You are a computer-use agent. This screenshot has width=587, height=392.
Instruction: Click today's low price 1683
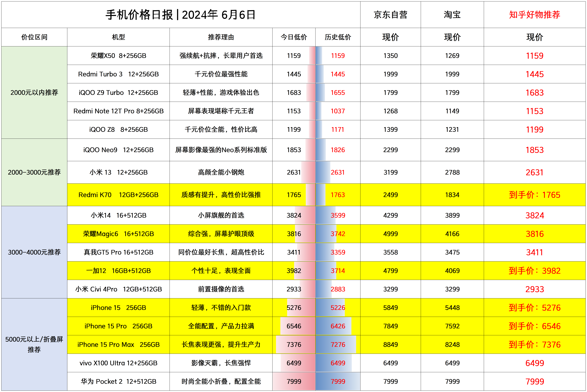pos(294,92)
